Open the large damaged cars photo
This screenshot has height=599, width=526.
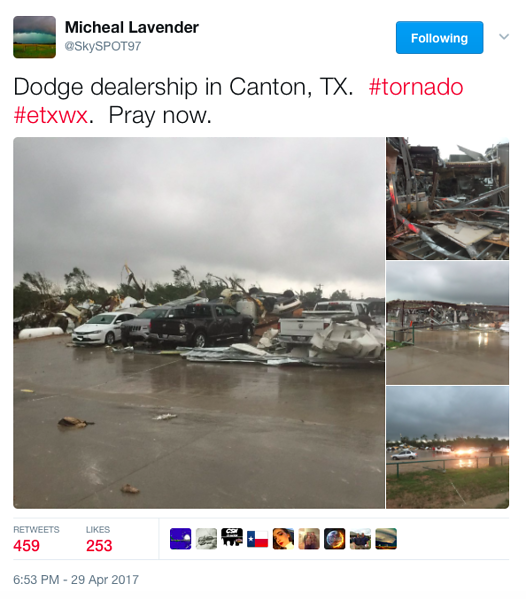click(199, 323)
